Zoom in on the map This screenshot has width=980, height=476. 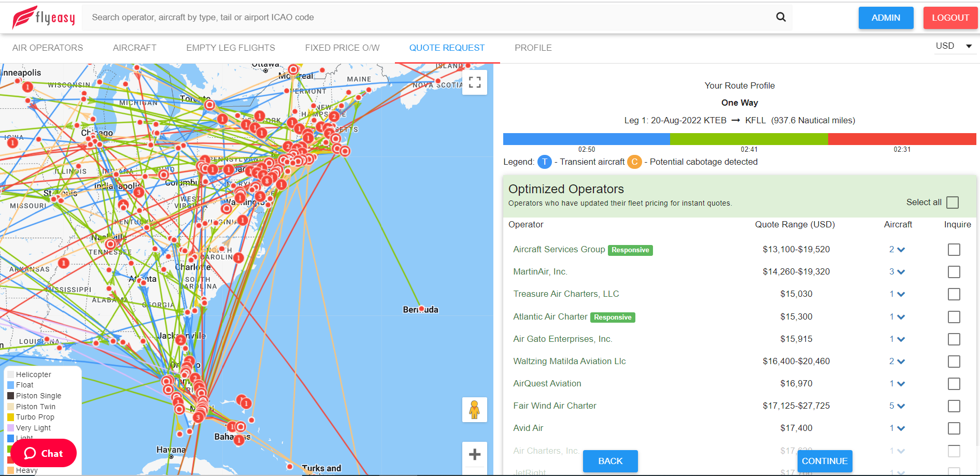pos(474,455)
